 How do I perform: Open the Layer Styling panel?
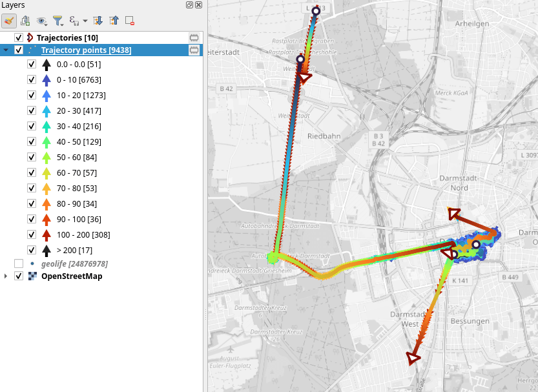pyautogui.click(x=9, y=21)
